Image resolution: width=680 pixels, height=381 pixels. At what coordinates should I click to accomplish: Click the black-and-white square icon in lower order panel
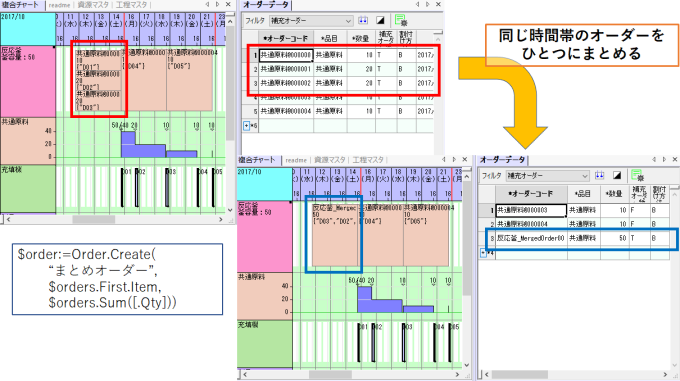coord(617,175)
